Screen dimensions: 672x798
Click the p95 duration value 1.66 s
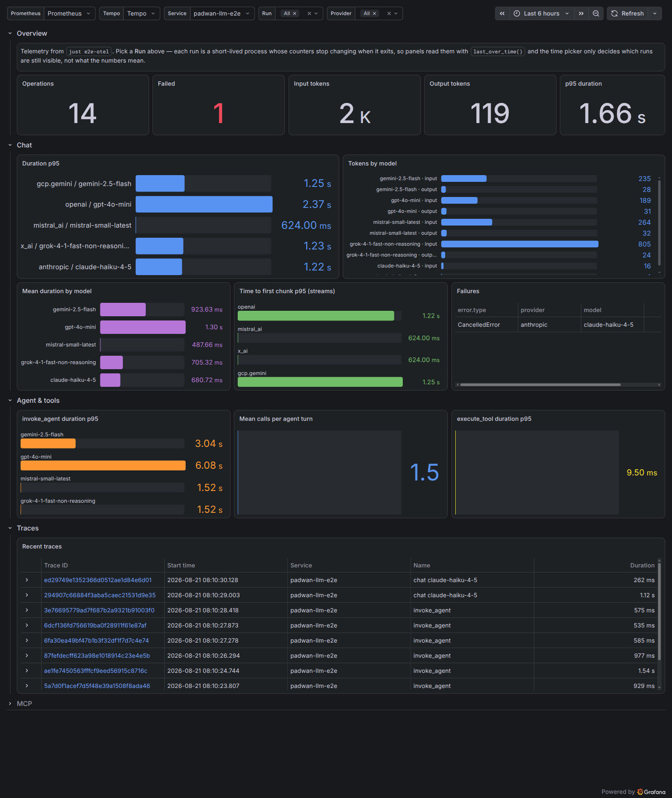(612, 113)
